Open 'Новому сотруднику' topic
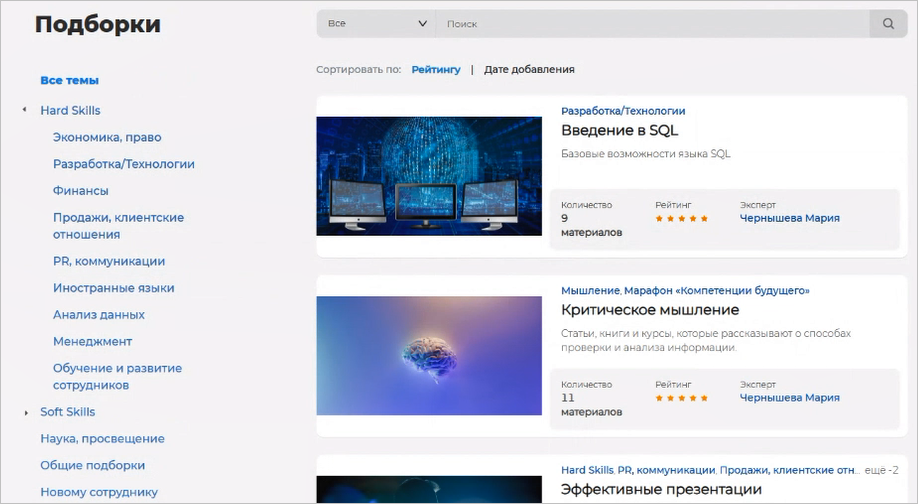918x504 pixels. pyautogui.click(x=99, y=492)
